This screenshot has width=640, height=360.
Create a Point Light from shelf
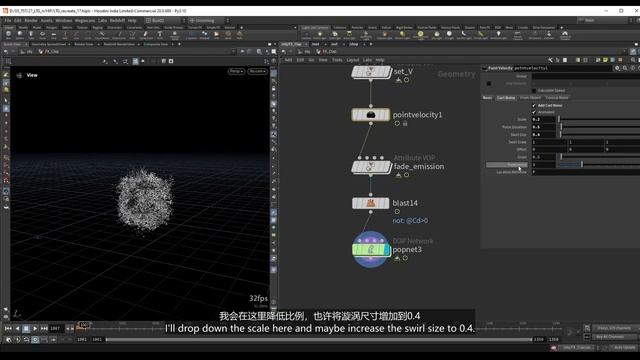click(320, 35)
